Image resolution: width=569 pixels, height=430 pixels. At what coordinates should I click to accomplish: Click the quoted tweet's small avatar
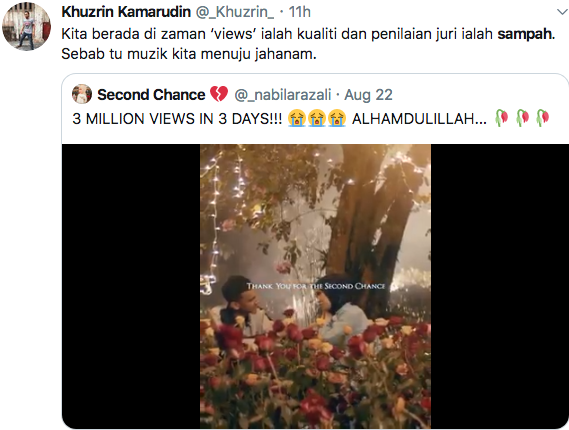(x=82, y=94)
